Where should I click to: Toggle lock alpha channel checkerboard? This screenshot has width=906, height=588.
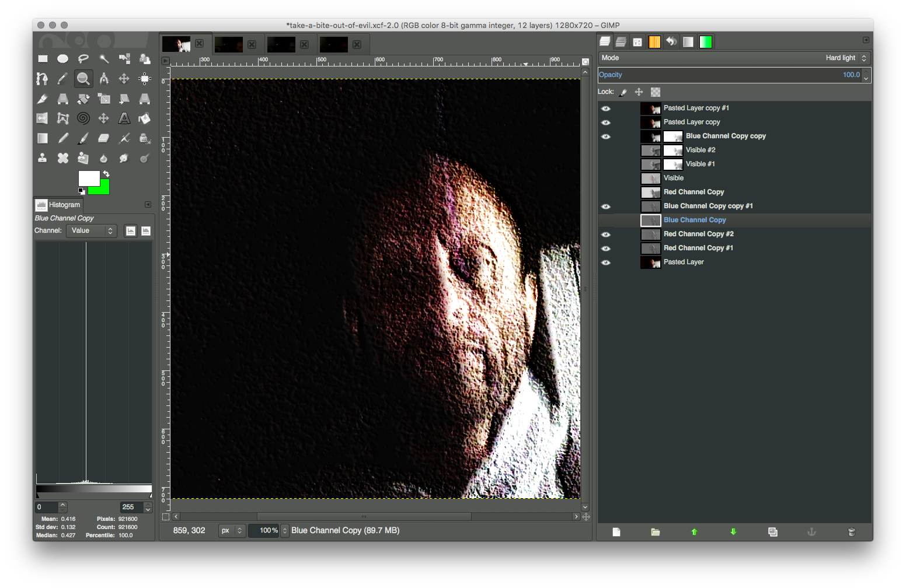(656, 92)
